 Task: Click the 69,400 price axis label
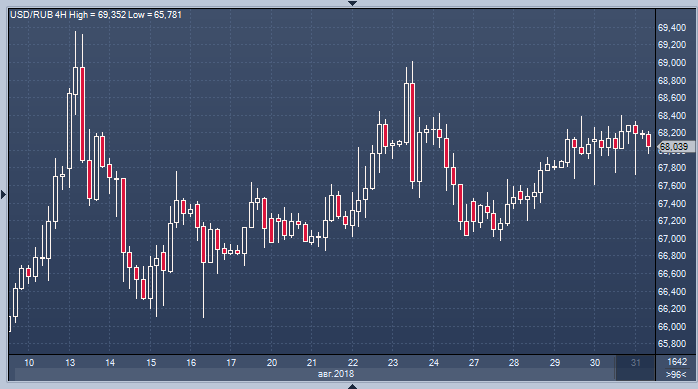(672, 28)
